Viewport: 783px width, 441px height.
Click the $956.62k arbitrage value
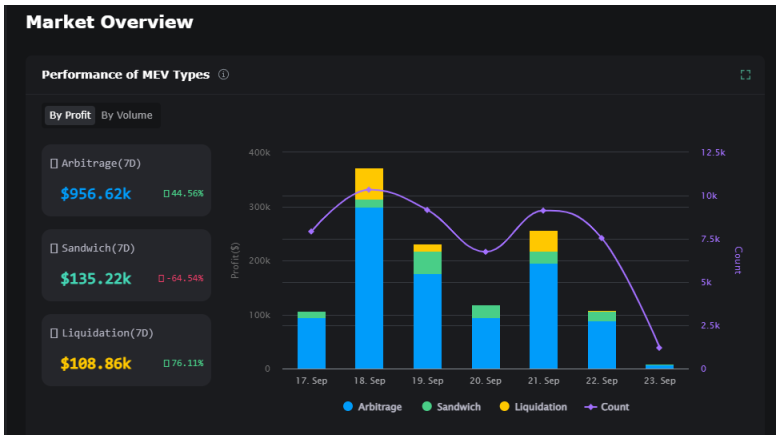96,194
